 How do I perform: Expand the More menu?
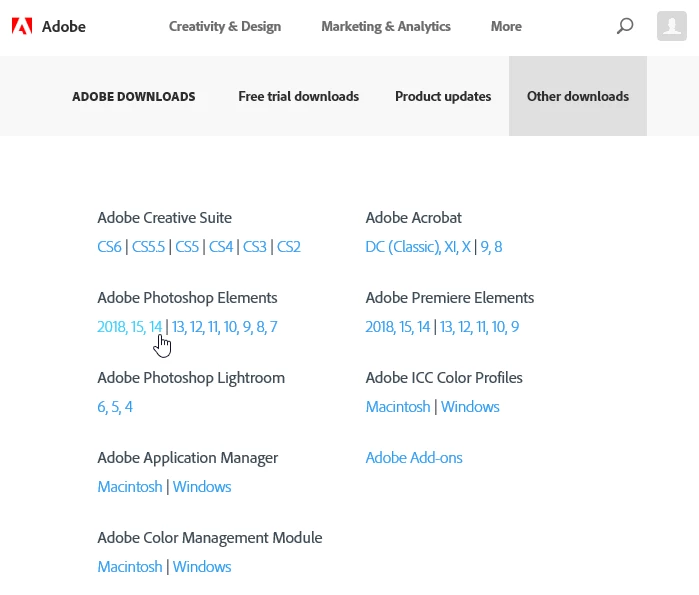point(506,27)
